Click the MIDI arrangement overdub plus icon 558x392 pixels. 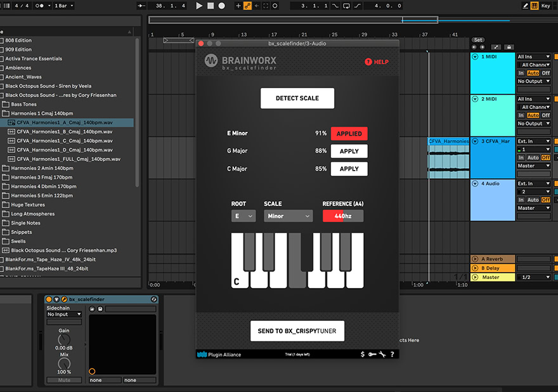click(x=238, y=6)
